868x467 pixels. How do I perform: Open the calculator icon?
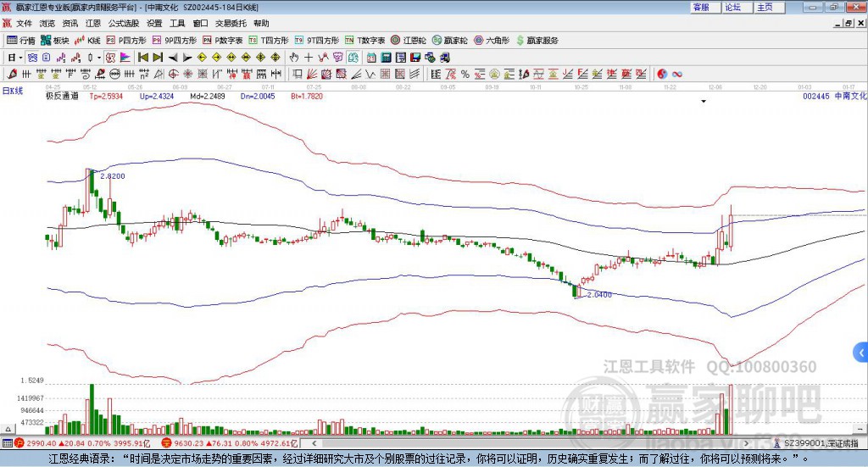(386, 57)
